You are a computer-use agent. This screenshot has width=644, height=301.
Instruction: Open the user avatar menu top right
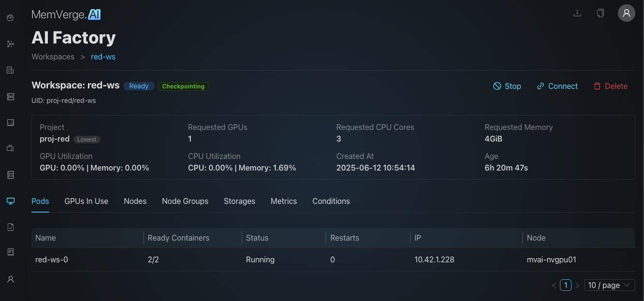coord(626,13)
